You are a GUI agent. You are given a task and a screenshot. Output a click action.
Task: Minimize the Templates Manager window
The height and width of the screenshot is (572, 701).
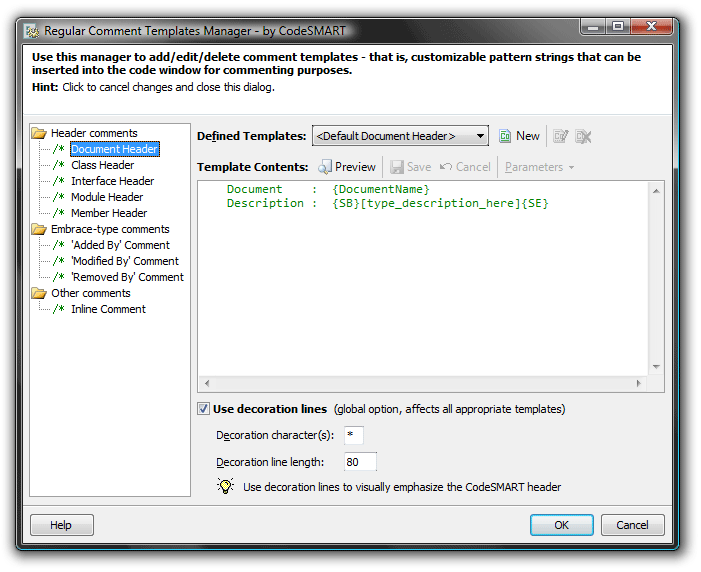[593, 26]
